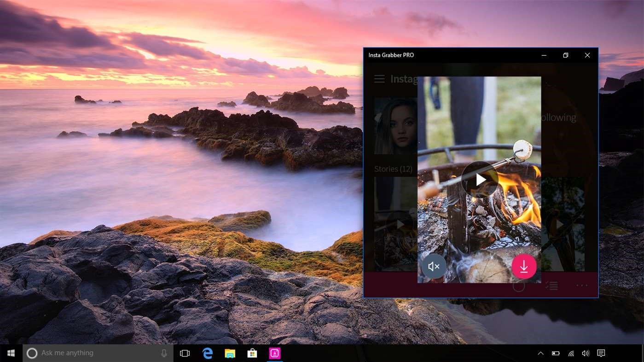
Task: Download the story with the pink button
Action: point(524,266)
